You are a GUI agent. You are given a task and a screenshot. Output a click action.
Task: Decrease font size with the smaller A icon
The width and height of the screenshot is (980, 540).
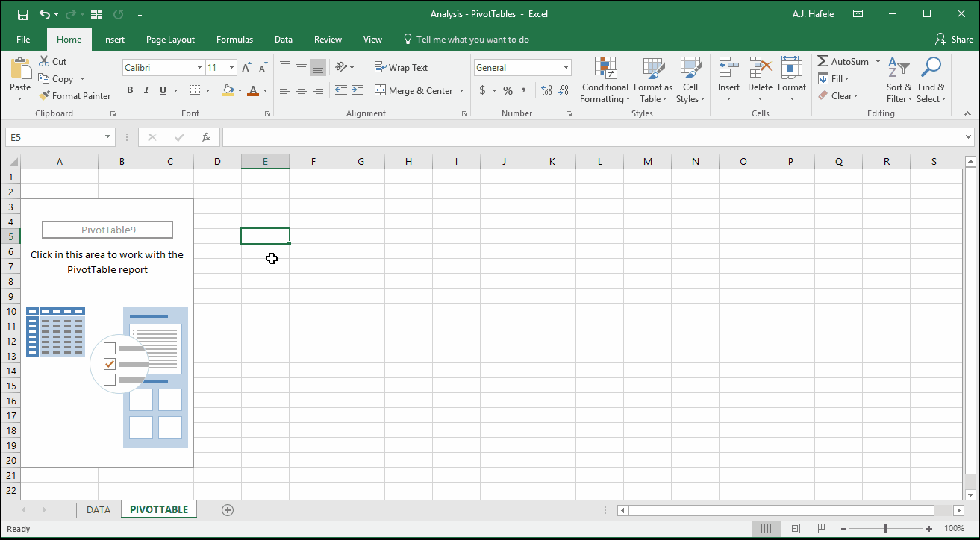[x=262, y=68]
